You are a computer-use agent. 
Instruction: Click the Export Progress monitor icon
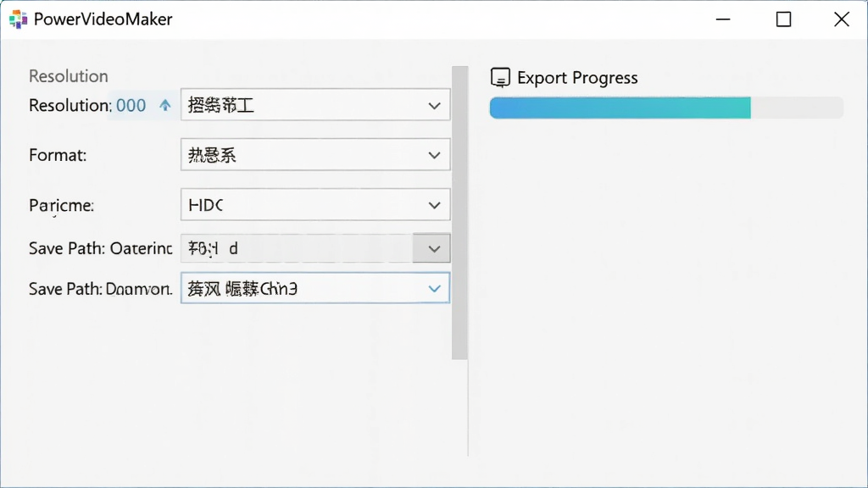[x=500, y=78]
